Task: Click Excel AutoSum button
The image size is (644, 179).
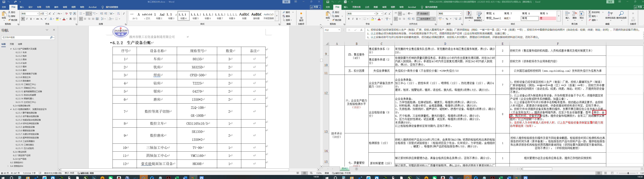Action: 594,12
